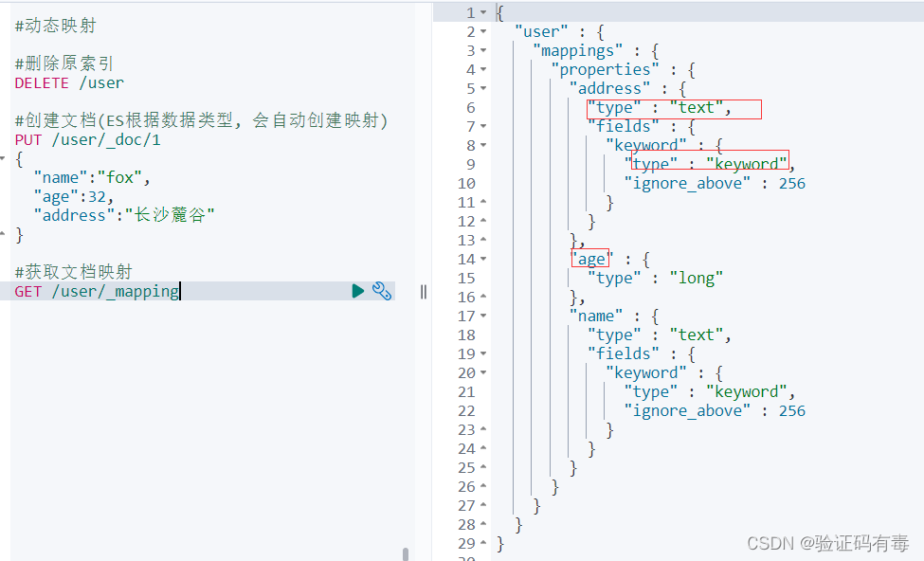Viewport: 924px width, 561px height.
Task: Collapse the "mappings" block at line 3
Action: click(x=483, y=50)
